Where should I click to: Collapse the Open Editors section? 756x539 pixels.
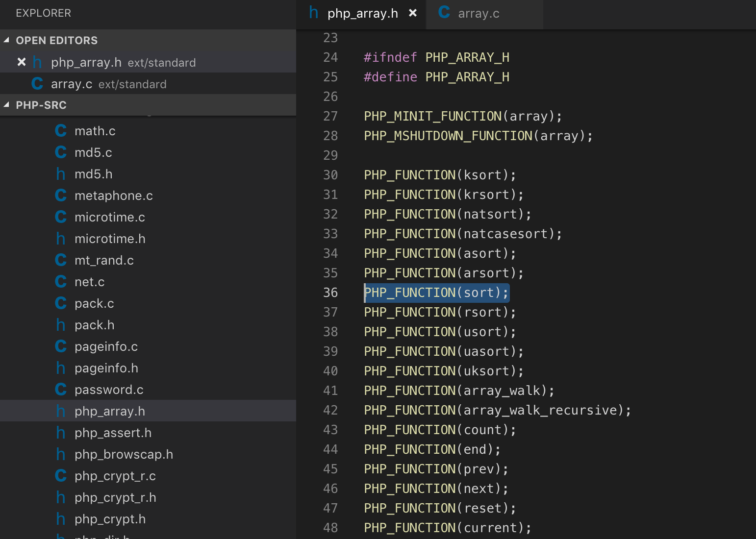pyautogui.click(x=7, y=40)
